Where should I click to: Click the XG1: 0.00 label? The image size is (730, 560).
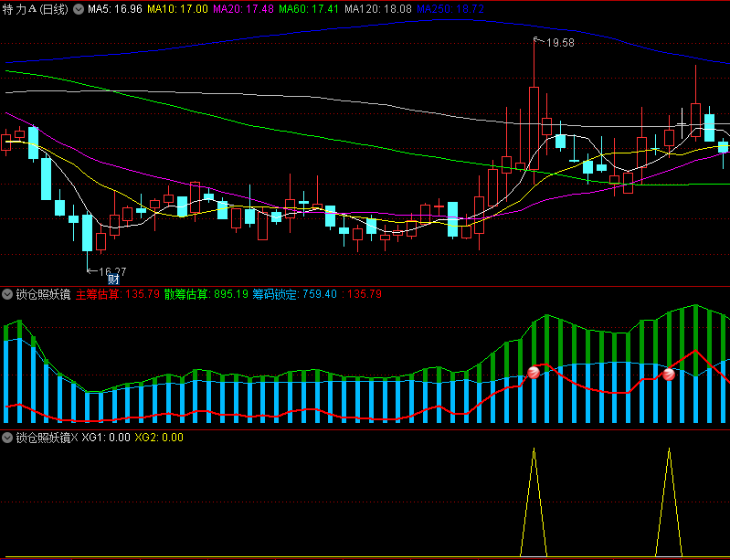[x=106, y=438]
